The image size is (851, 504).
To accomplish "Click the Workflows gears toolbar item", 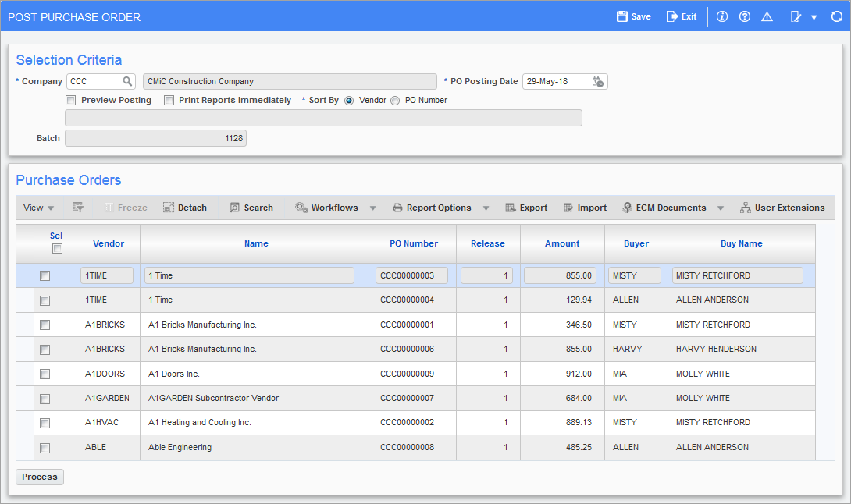I will tap(326, 208).
